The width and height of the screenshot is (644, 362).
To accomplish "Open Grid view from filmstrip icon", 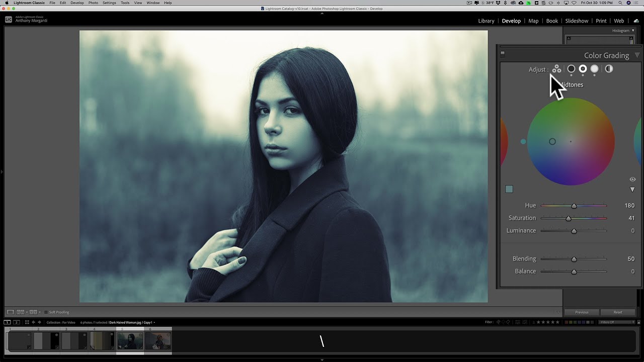I will (27, 322).
